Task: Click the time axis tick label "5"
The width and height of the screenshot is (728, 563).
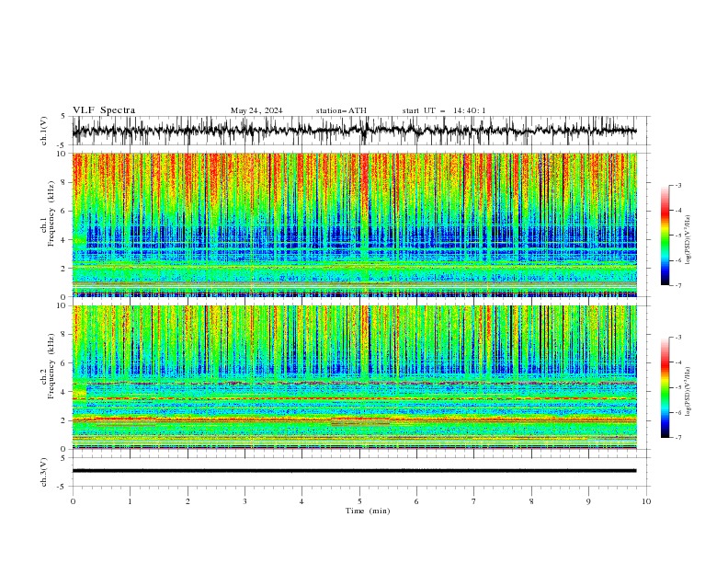Action: [359, 501]
